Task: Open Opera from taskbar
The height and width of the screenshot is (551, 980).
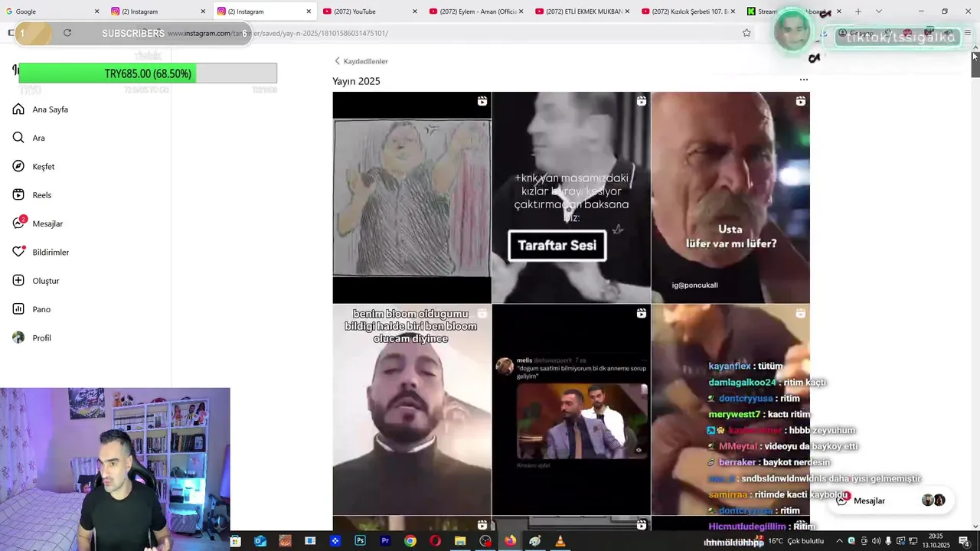Action: coord(436,541)
